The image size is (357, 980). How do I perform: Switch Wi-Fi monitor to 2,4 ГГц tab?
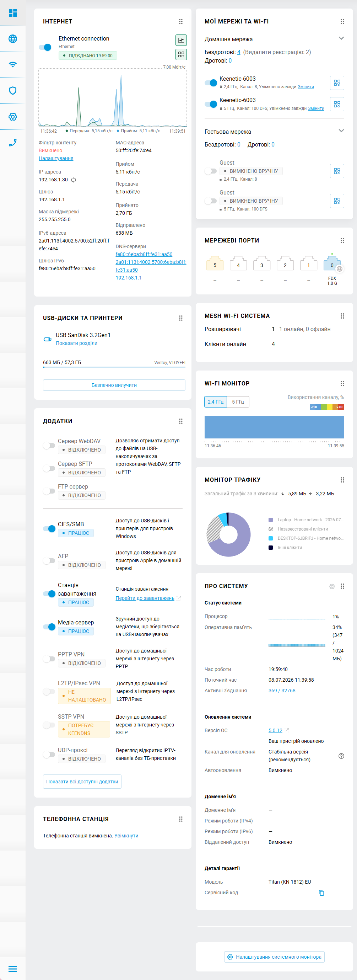[x=216, y=402]
